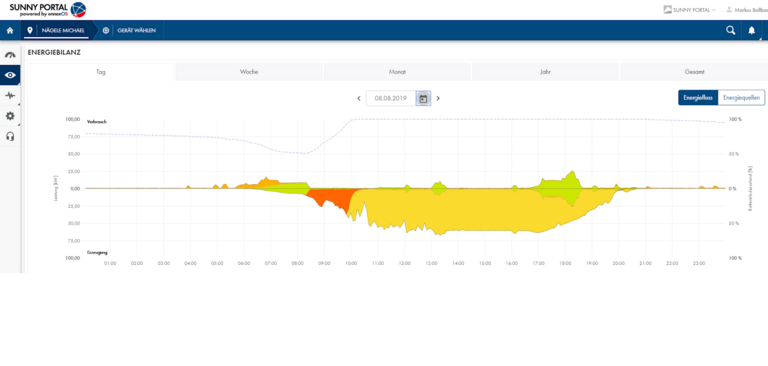Switch chart to Energiefluss view

(x=698, y=98)
